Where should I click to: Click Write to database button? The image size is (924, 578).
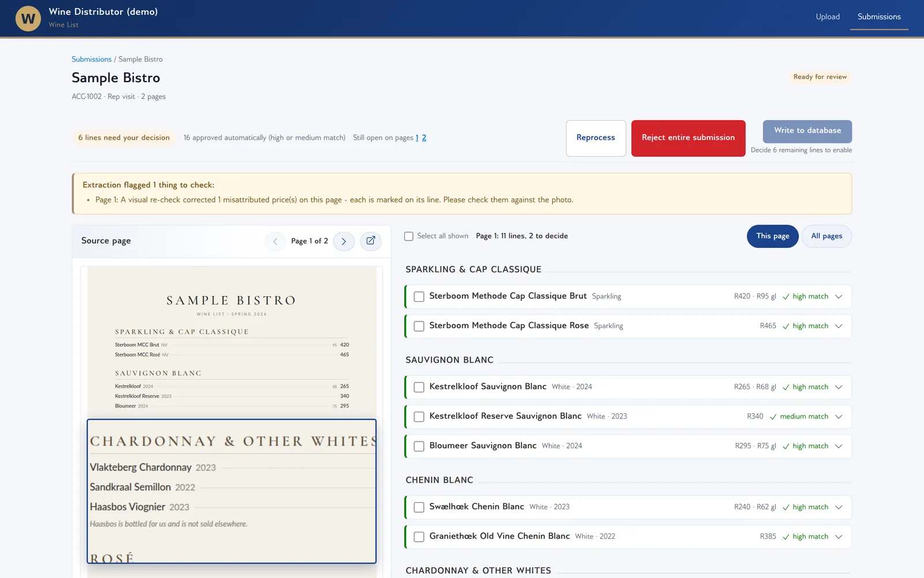pyautogui.click(x=807, y=131)
